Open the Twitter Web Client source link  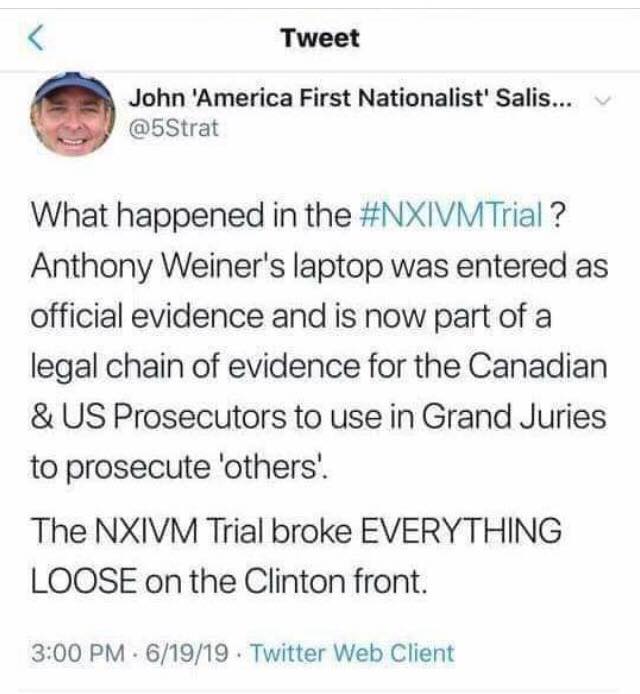point(351,653)
